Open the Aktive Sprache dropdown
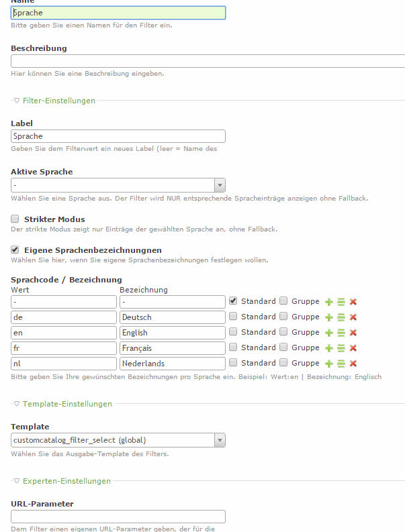Viewport: 405px width, 532px height. point(118,185)
